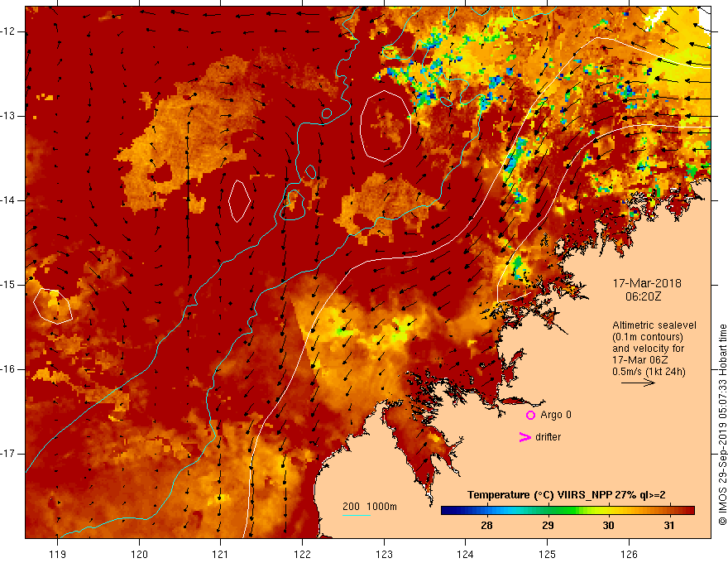Click the 'Argo 0' legend label
728x563 pixels.
556,415
